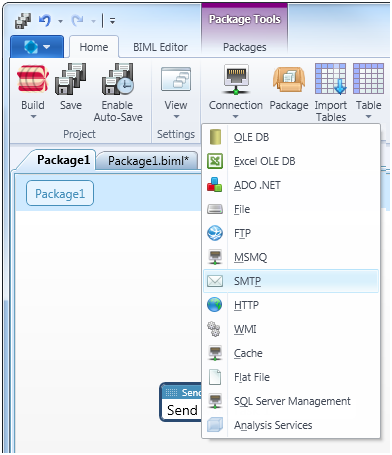Viewport: 392px width, 455px height.
Task: Expand the Table dropdown arrow
Action: pyautogui.click(x=368, y=117)
